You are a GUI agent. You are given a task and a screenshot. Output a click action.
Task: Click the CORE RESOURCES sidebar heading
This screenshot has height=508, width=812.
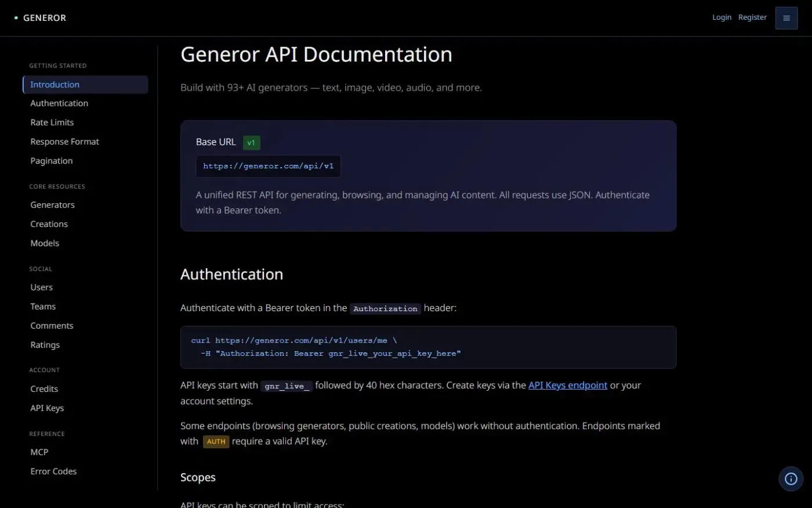tap(57, 186)
